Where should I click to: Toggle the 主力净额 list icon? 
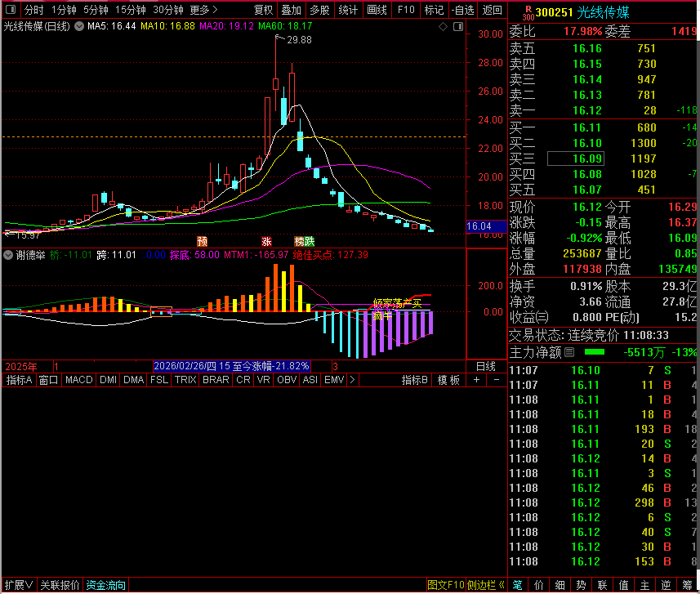(569, 352)
